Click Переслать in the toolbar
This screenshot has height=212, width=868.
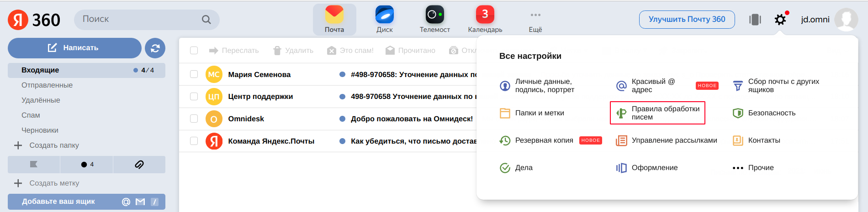click(x=234, y=51)
